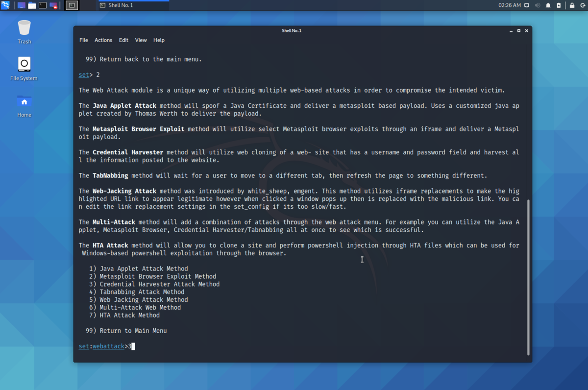Click '99) Return back to the main menu.' line
The height and width of the screenshot is (390, 588).
(144, 59)
